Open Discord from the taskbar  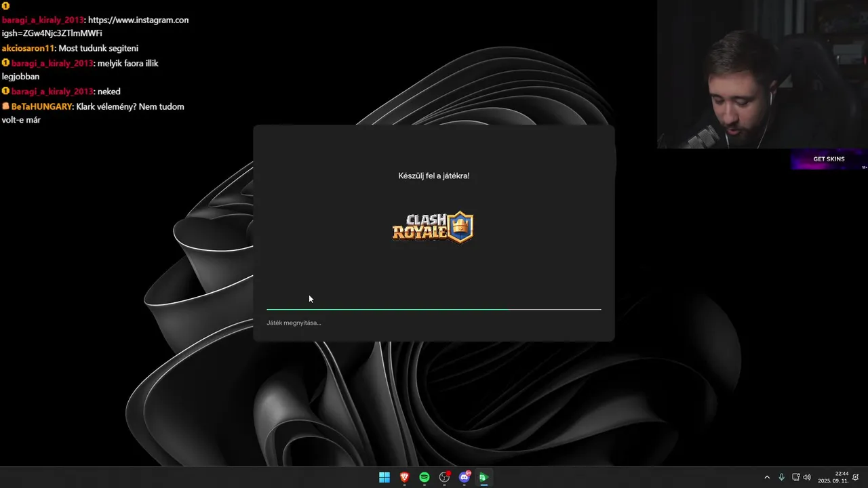click(x=465, y=477)
